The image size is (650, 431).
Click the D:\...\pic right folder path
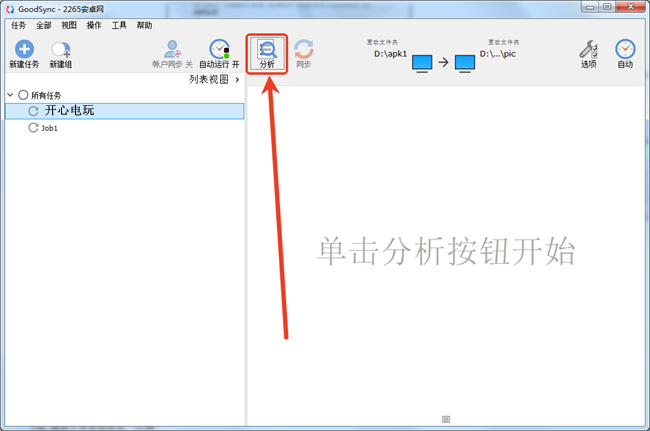(x=498, y=54)
